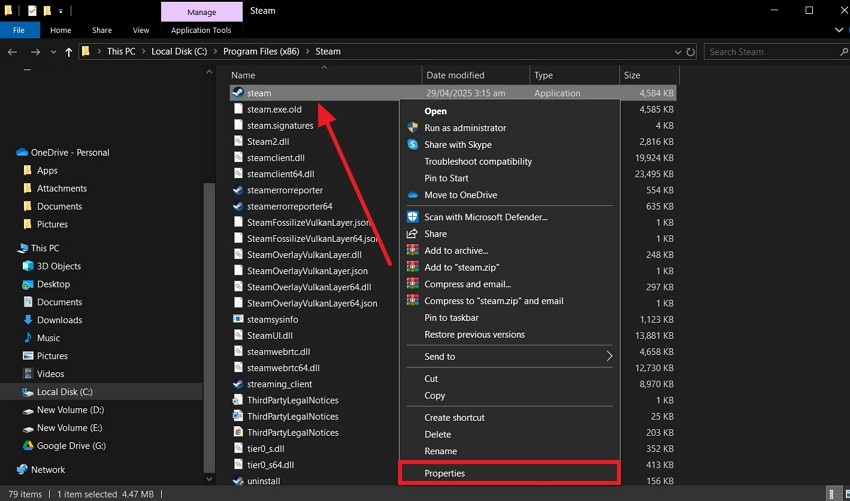Viewport: 850px width, 501px height.
Task: Select the steamwebrtc.dll file
Action: 279,351
